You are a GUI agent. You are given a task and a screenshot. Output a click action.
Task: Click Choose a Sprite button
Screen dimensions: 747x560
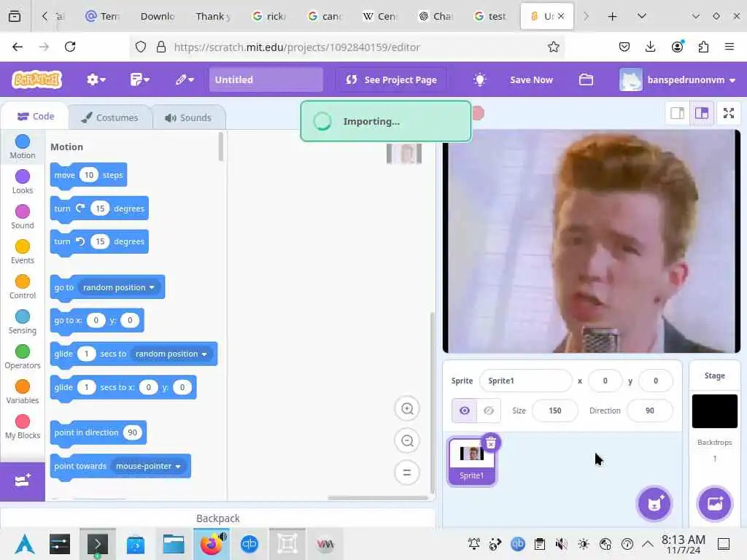pyautogui.click(x=654, y=504)
